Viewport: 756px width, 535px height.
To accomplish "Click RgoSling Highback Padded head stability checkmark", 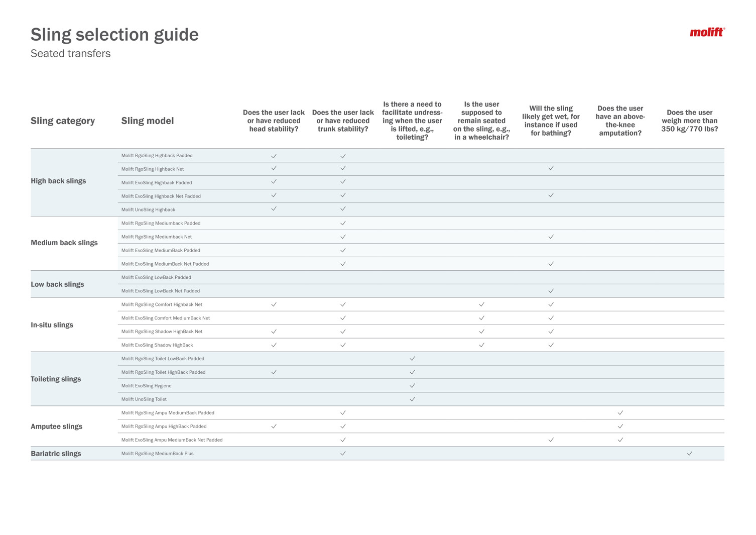I will [274, 156].
